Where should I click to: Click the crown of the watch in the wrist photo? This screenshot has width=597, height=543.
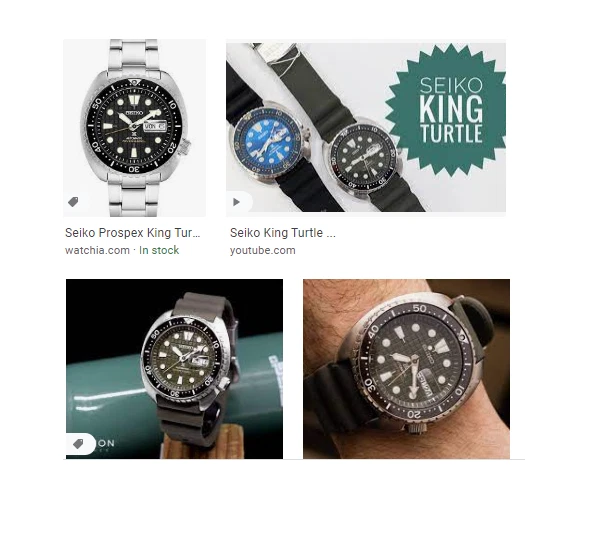pos(417,428)
